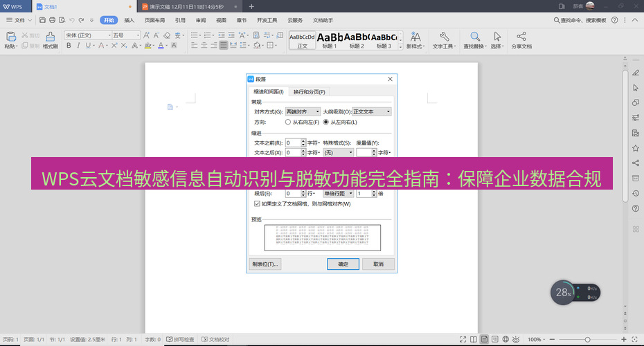This screenshot has height=346, width=644.
Task: Click the bulleted list icon
Action: tap(195, 35)
